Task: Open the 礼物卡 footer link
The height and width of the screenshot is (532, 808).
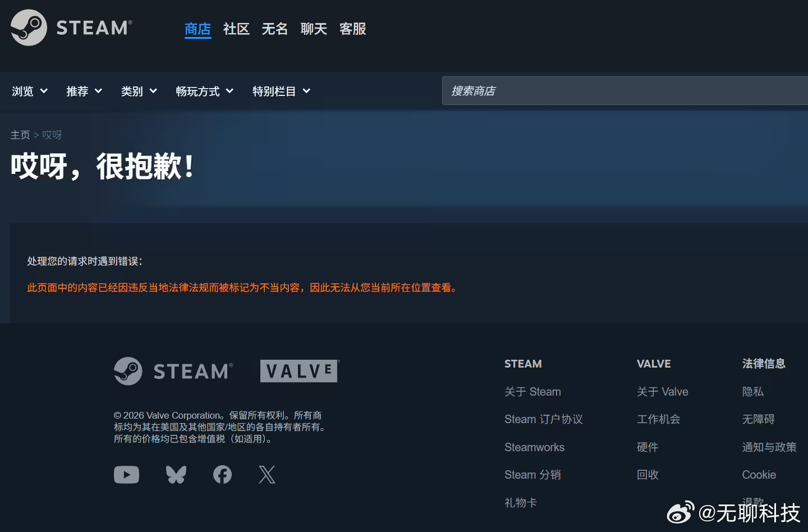Action: point(521,503)
